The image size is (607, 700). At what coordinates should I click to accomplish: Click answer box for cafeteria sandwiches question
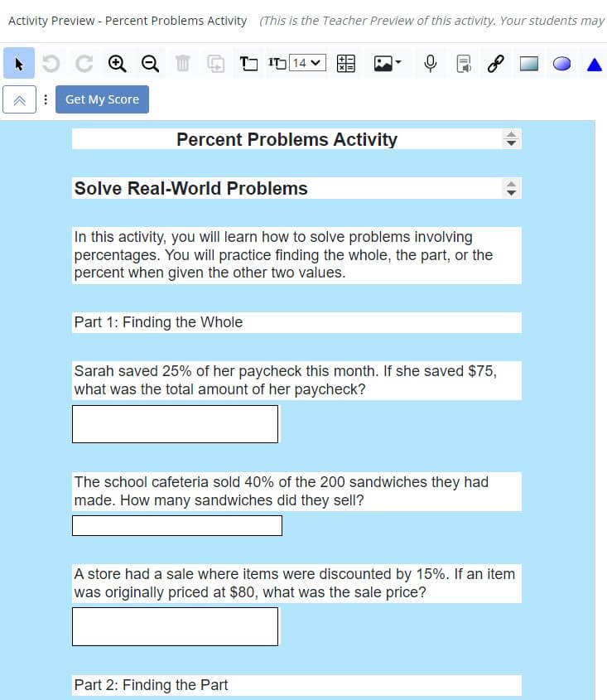point(177,525)
